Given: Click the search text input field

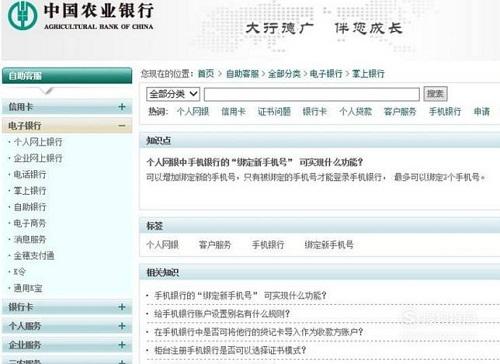Looking at the screenshot, I should [312, 94].
